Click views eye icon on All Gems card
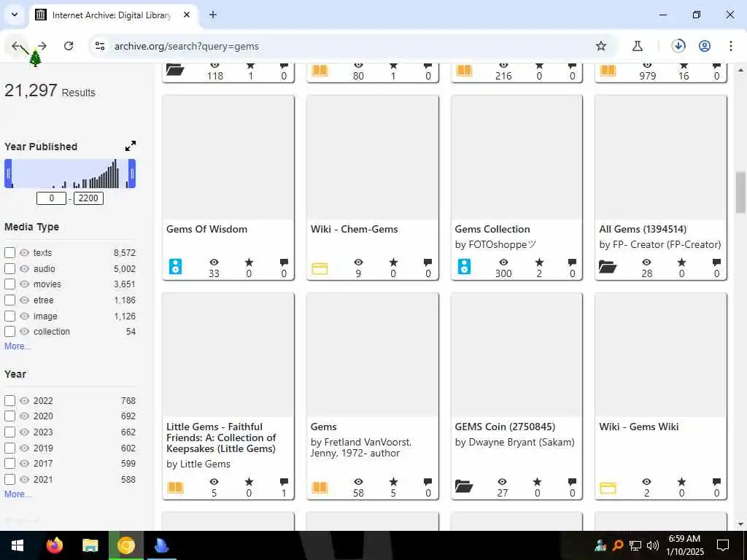 click(646, 262)
